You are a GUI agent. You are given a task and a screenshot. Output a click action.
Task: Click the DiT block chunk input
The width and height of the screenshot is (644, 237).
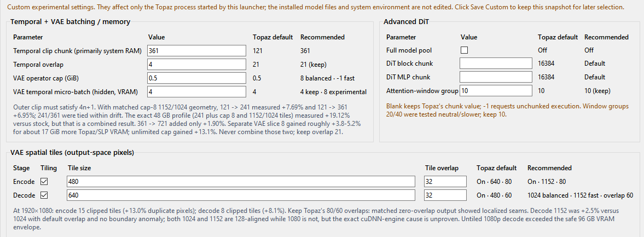point(496,63)
